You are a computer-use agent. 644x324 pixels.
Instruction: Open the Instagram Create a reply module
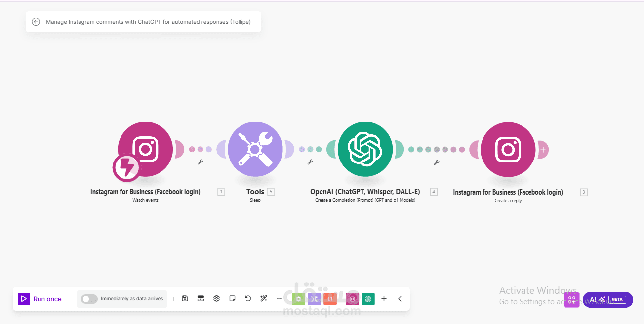point(508,149)
